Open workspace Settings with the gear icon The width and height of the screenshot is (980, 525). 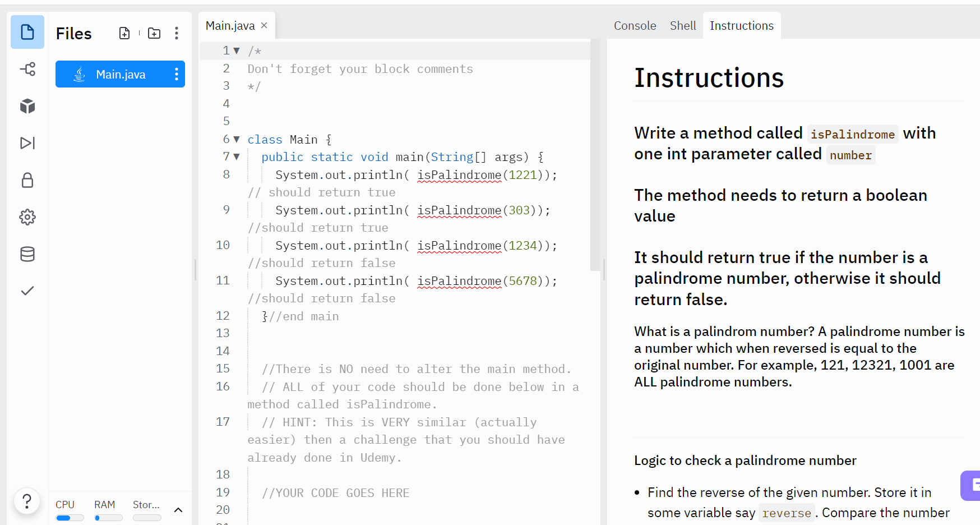27,217
